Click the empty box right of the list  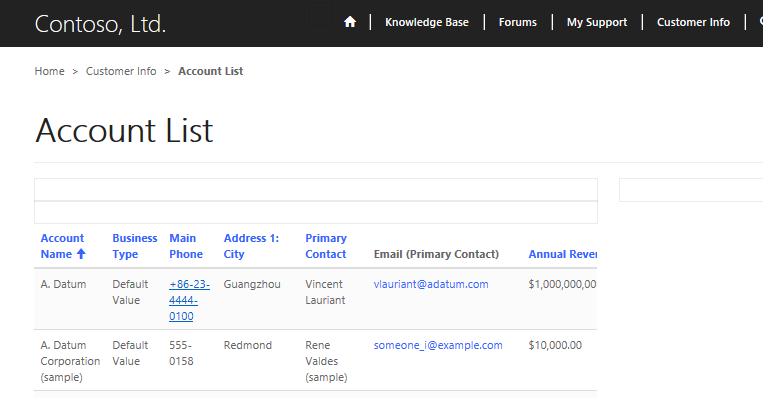click(691, 190)
